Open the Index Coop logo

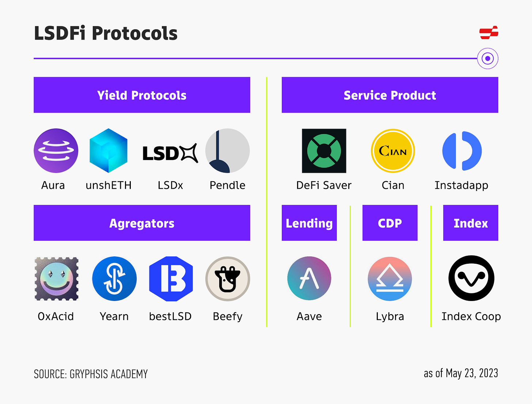point(471,278)
